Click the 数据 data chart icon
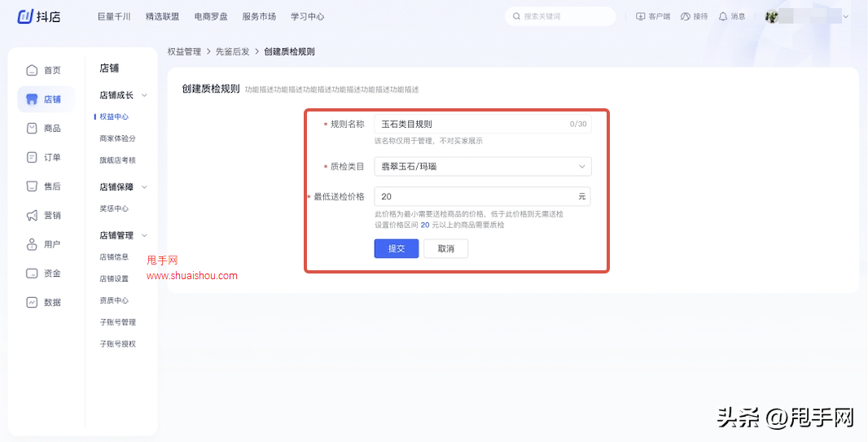 point(32,302)
